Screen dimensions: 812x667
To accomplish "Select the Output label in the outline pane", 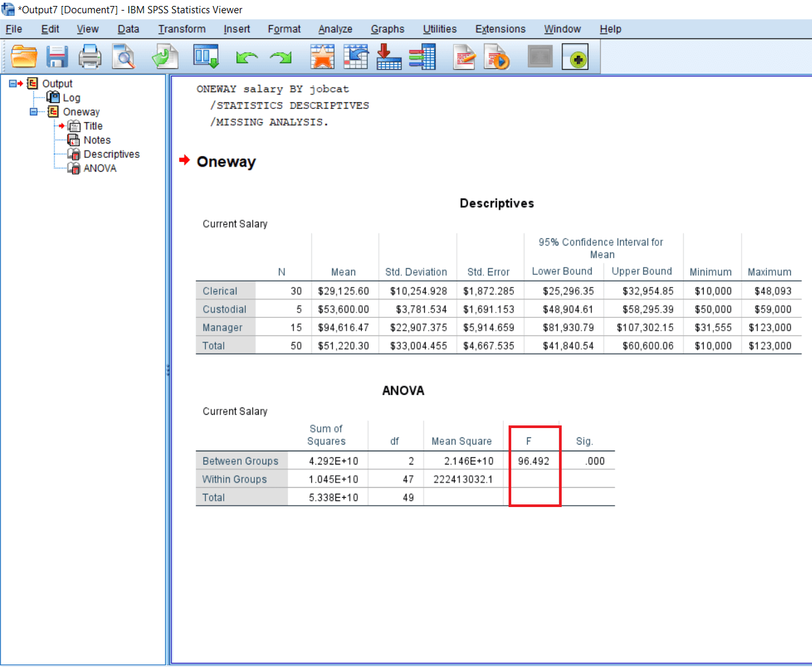I will tap(58, 84).
